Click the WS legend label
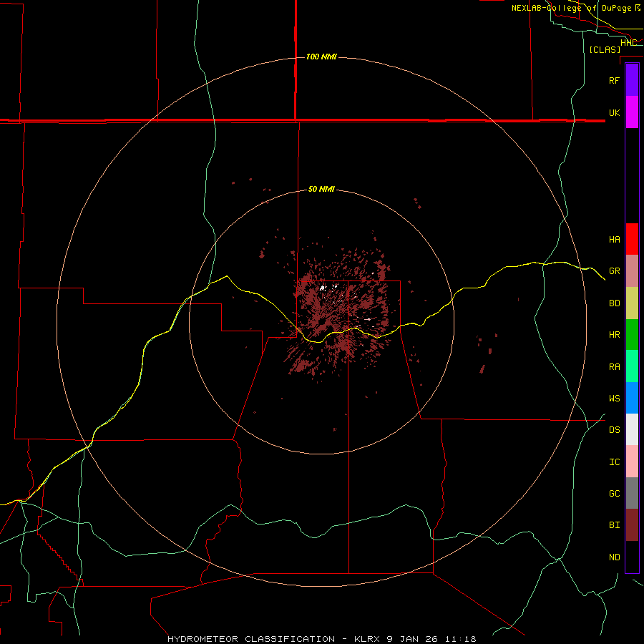 point(614,398)
